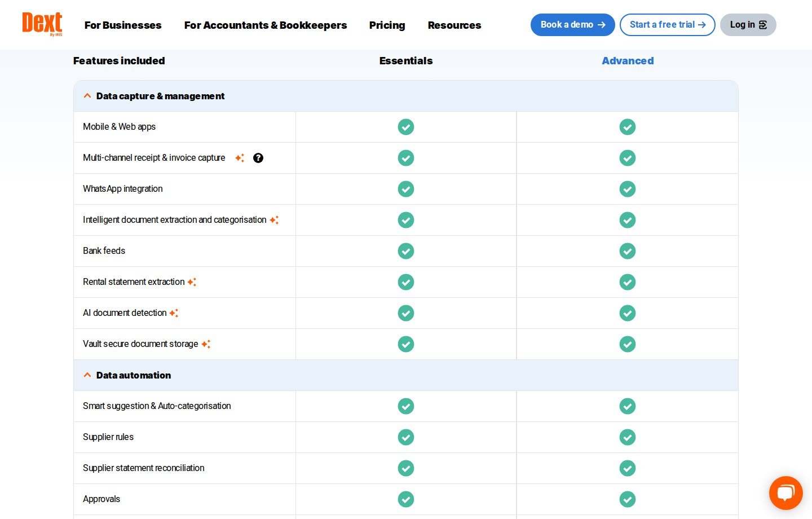
Task: Click the Essentials plan column header
Action: click(406, 61)
